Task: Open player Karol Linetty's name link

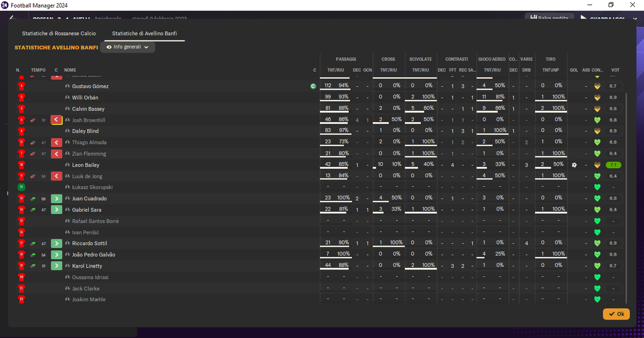Action: click(87, 266)
